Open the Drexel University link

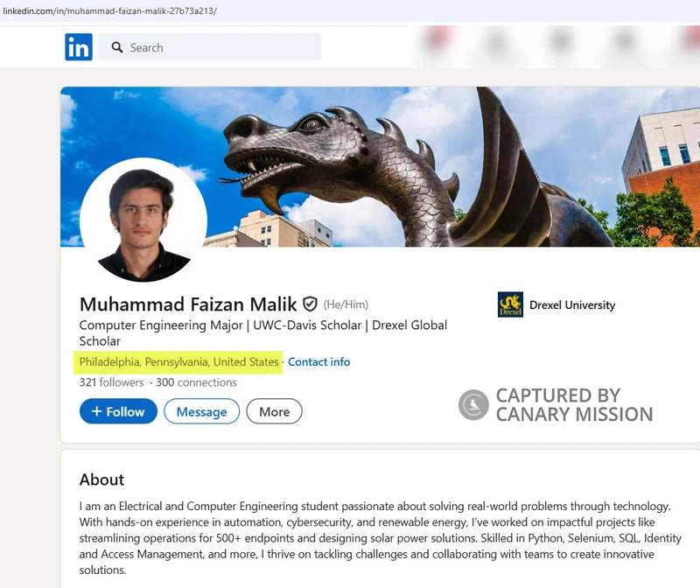[x=572, y=305]
